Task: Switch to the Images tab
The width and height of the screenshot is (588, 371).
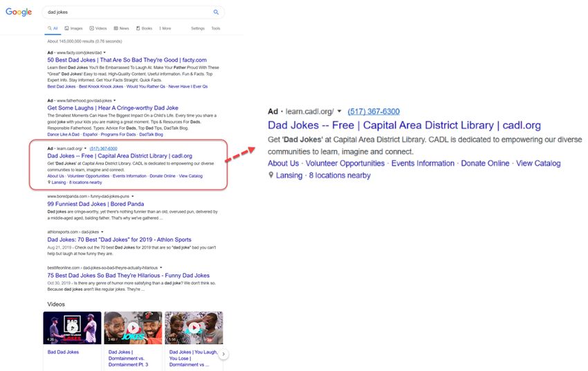Action: tap(73, 28)
